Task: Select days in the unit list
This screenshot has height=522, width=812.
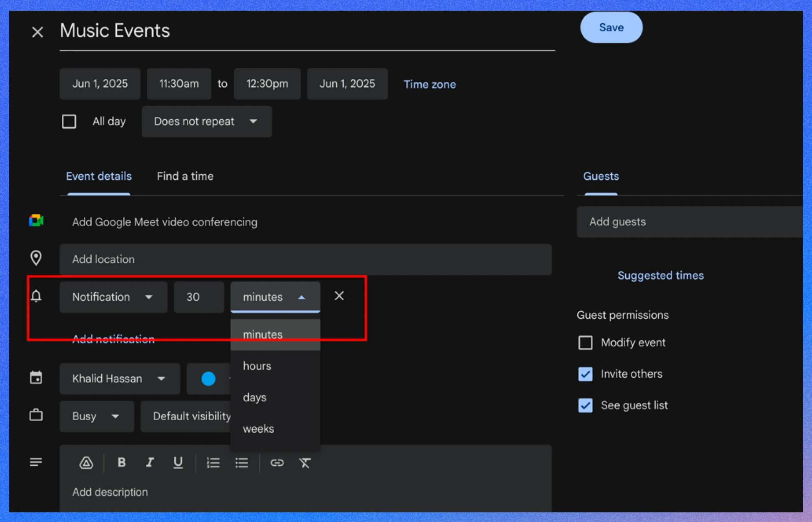Action: 275,397
